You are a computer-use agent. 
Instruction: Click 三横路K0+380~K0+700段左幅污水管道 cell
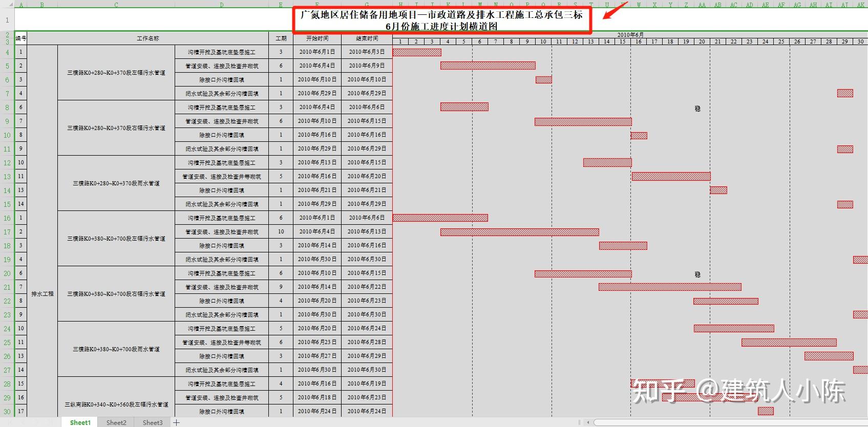tap(116, 239)
